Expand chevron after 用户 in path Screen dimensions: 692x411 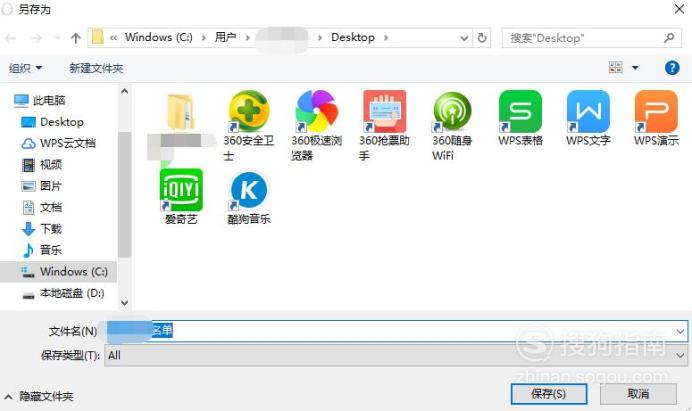pos(248,38)
